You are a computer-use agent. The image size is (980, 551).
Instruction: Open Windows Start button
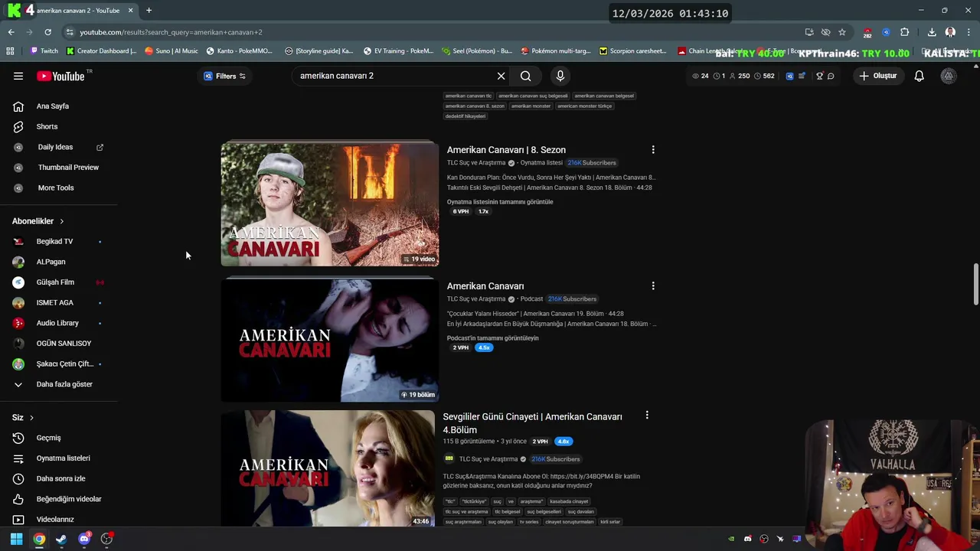pyautogui.click(x=16, y=539)
